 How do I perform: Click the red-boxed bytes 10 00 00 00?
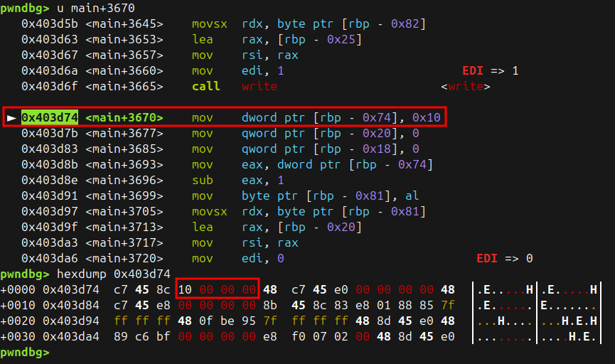click(217, 290)
